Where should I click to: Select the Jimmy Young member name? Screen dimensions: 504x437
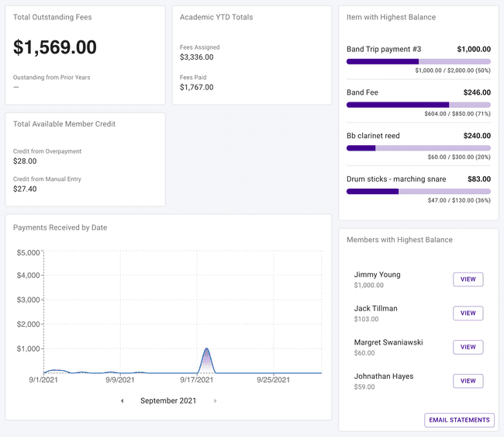click(x=377, y=275)
